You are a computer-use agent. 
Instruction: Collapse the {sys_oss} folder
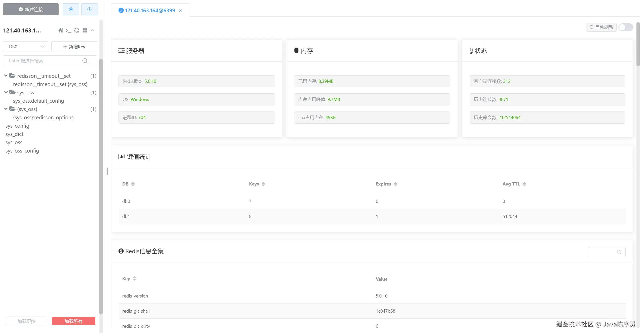[6, 109]
